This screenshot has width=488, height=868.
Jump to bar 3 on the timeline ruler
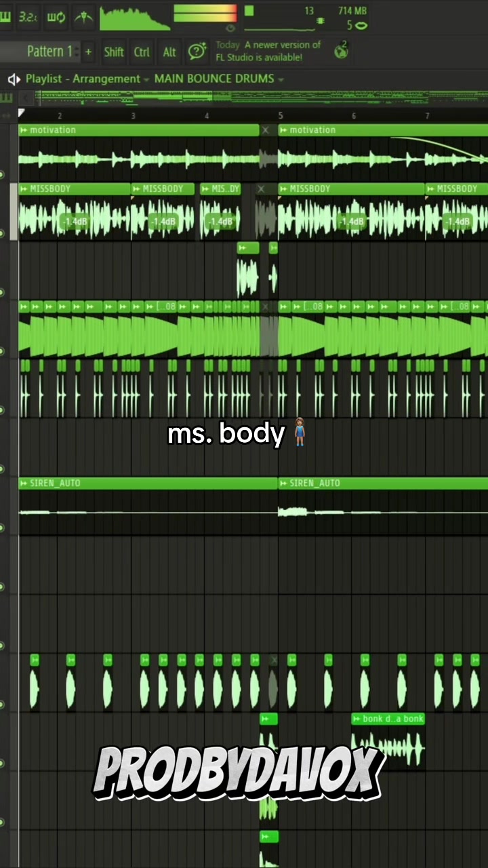click(133, 116)
